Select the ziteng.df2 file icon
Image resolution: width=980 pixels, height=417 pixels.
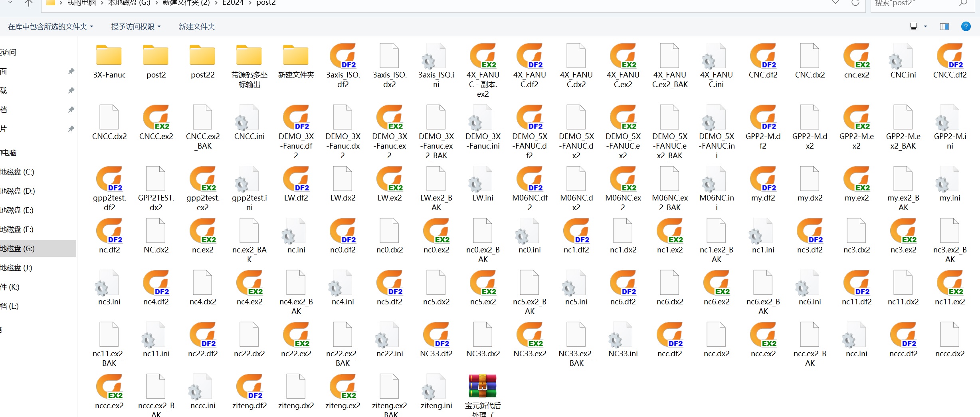coord(249,386)
